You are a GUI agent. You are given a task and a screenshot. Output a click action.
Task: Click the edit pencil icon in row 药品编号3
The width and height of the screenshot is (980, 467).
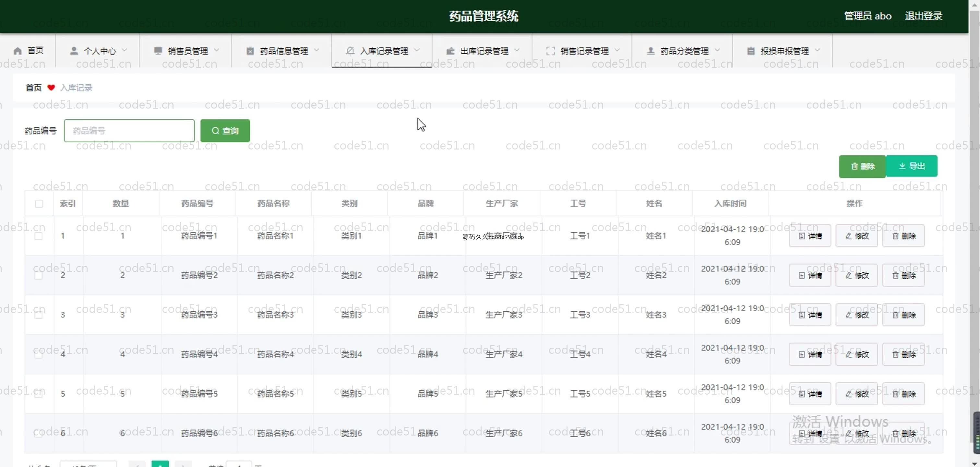(x=848, y=315)
